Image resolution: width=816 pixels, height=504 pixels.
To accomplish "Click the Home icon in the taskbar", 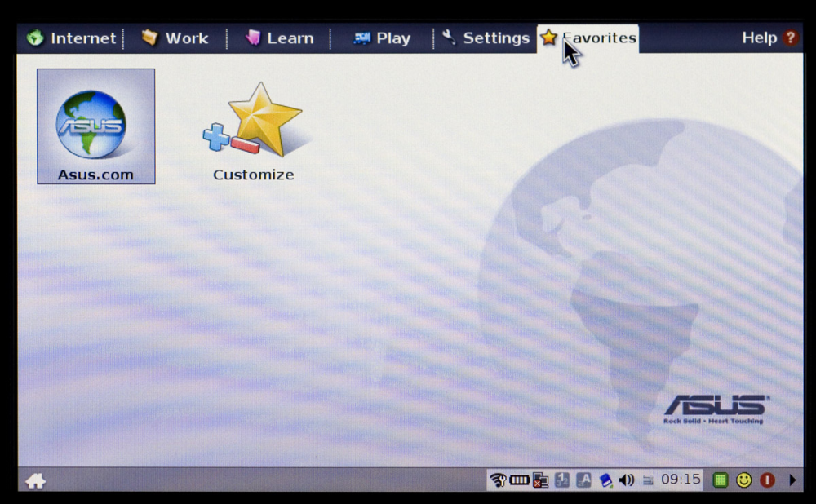I will (x=35, y=480).
